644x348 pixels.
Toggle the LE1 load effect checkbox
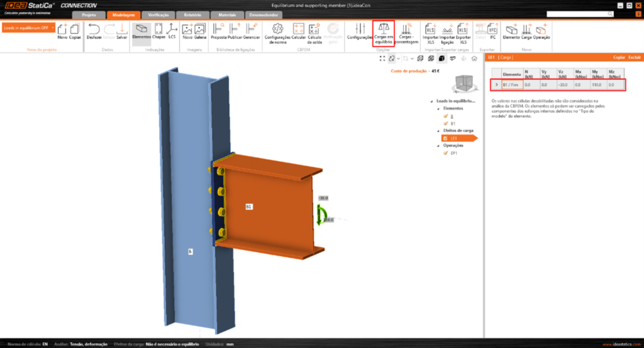coord(445,138)
